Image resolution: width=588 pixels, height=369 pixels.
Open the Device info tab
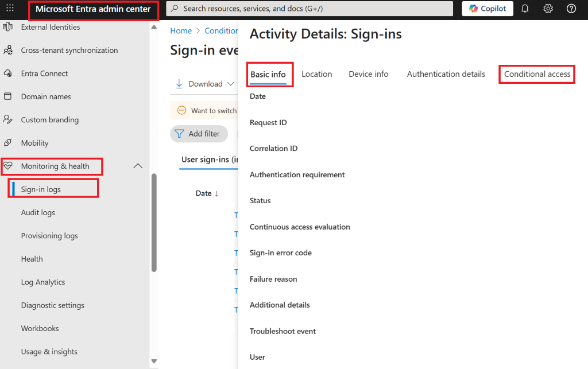point(368,74)
